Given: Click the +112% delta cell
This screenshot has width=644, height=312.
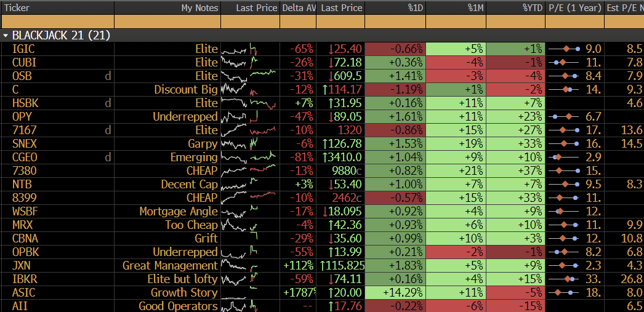Looking at the screenshot, I should [299, 266].
